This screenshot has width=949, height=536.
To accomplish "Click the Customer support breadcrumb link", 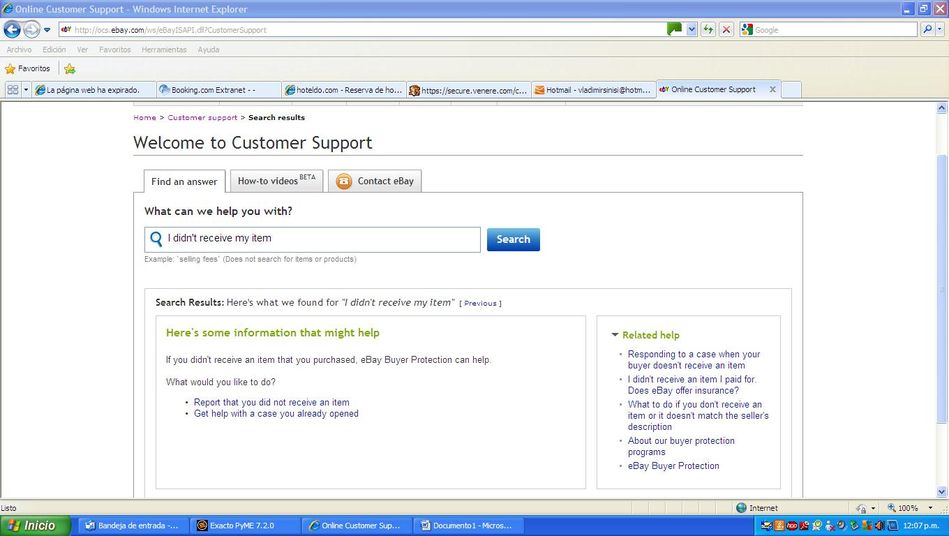I will tap(202, 117).
